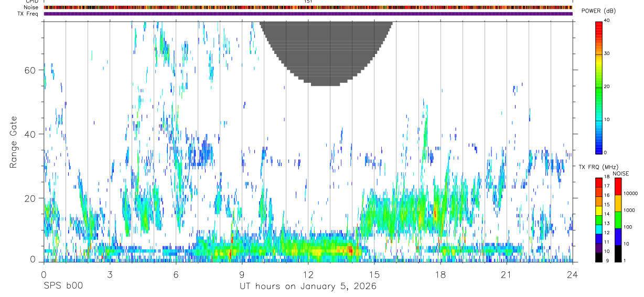Click 'UT hours on January 5, 2026' label
Image resolution: width=644 pixels, height=297 pixels.
[308, 286]
